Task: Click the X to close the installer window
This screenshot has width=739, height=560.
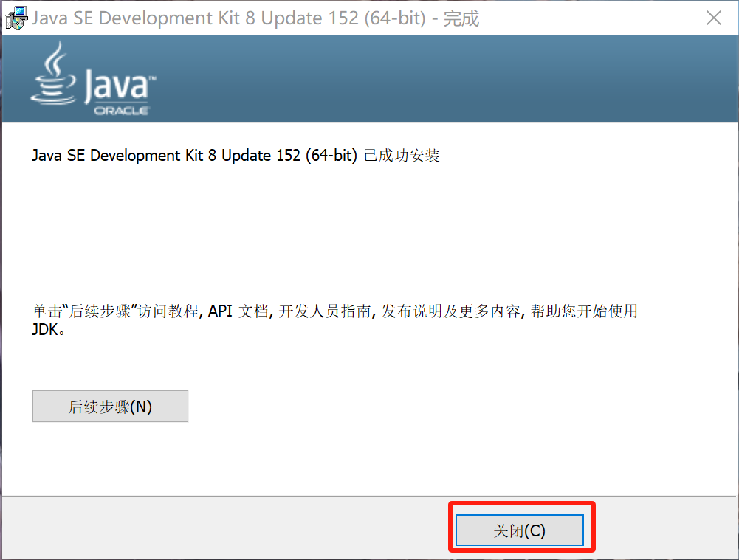Action: tap(714, 18)
